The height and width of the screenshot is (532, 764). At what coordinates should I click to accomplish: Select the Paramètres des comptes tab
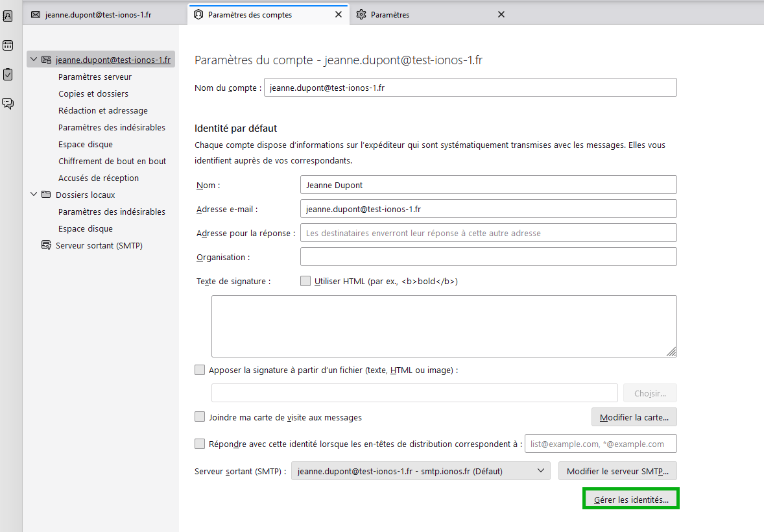[x=269, y=15]
